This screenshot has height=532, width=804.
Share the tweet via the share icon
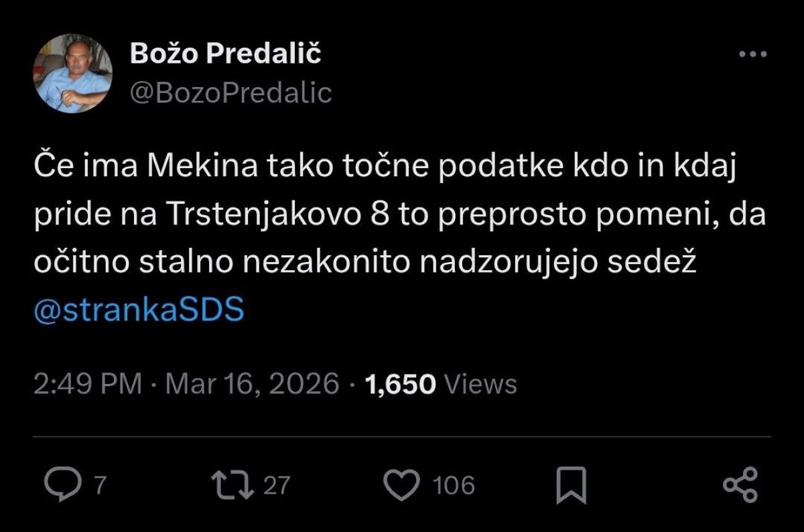(x=740, y=484)
